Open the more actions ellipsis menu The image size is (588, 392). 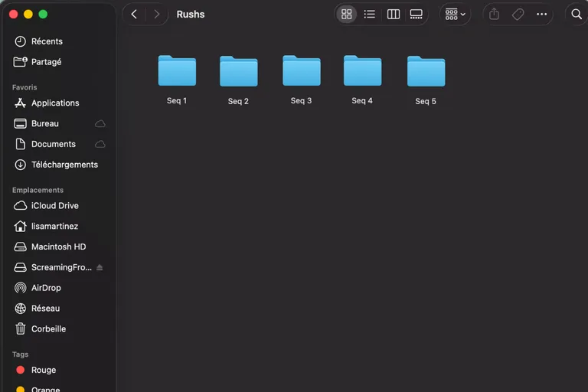[x=541, y=15]
